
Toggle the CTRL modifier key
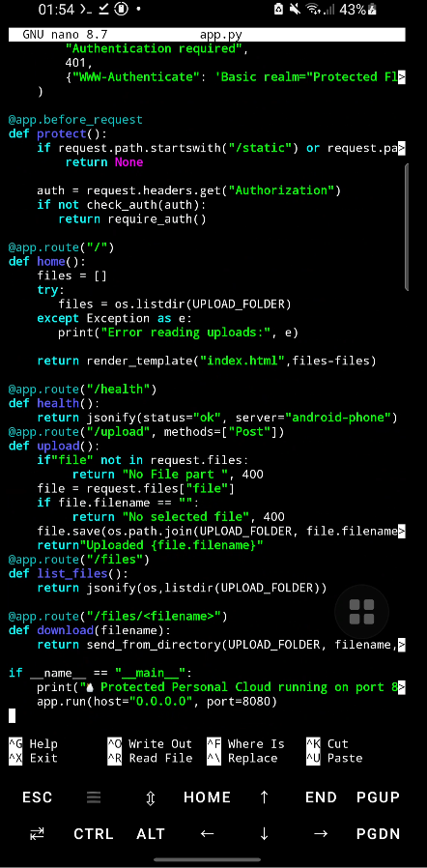(94, 833)
